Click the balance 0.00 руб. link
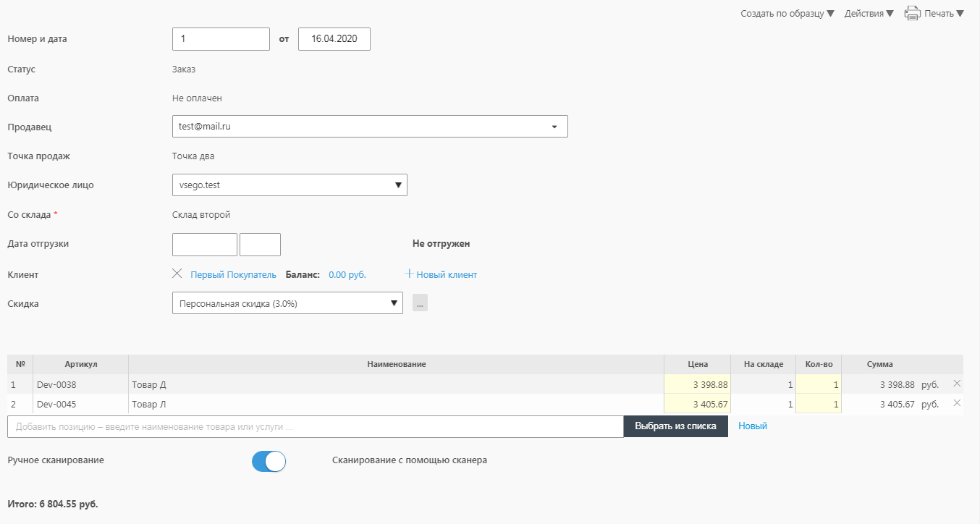The width and height of the screenshot is (980, 524). [347, 275]
